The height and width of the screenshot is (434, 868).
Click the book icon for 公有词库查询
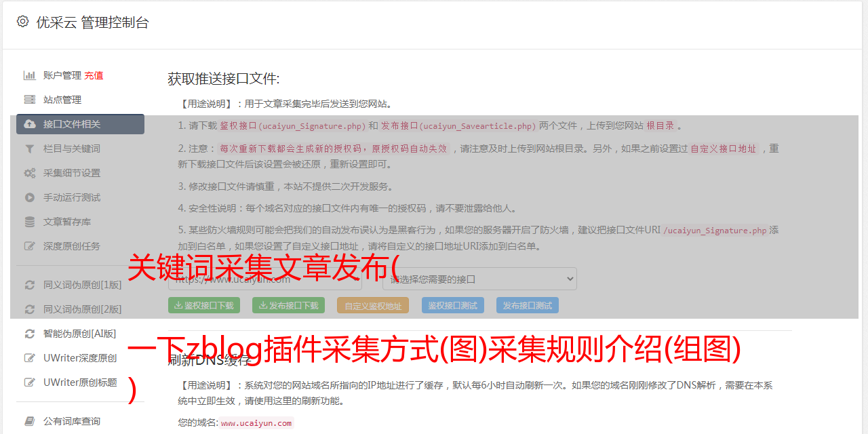[30, 421]
